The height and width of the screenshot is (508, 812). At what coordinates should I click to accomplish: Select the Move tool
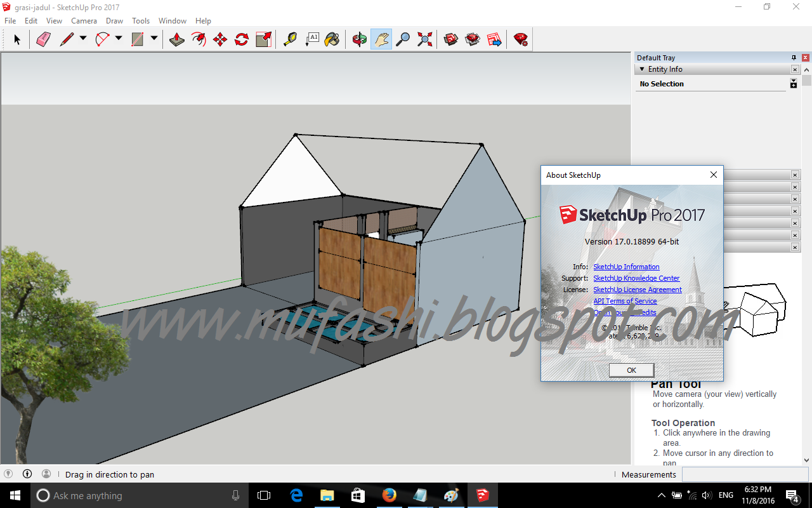[220, 39]
